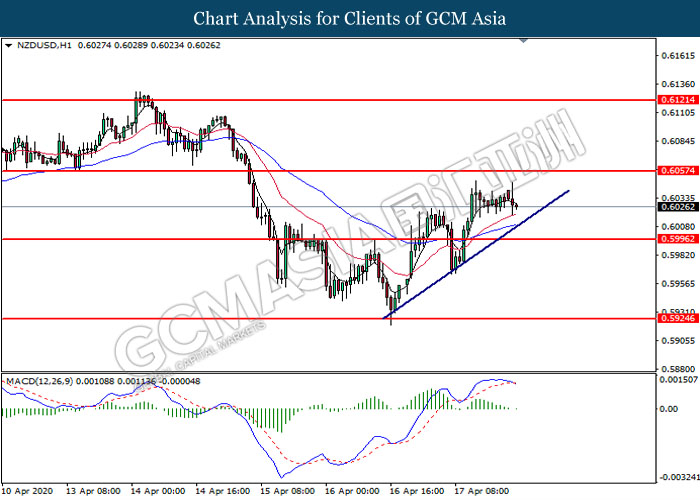700x500 pixels.
Task: Click the 10 Apr 2020 date label
Action: 27,492
